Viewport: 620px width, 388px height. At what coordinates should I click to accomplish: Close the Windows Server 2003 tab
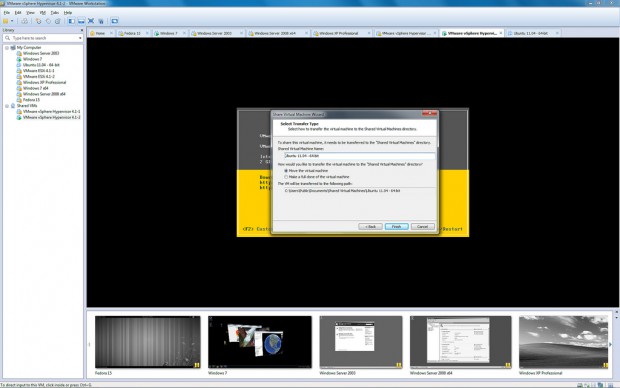pyautogui.click(x=241, y=33)
